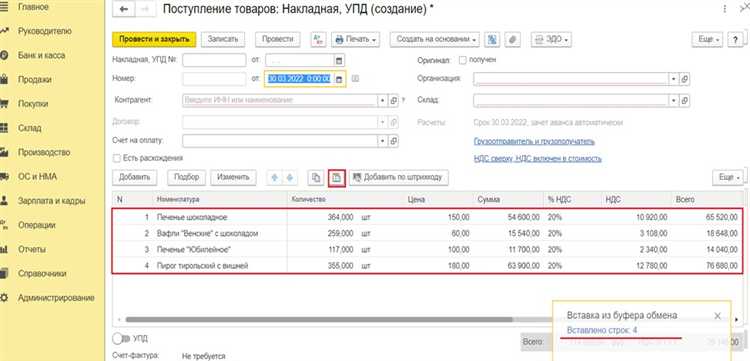Open Справочники section in sidebar
The width and height of the screenshot is (750, 361).
[x=42, y=274]
